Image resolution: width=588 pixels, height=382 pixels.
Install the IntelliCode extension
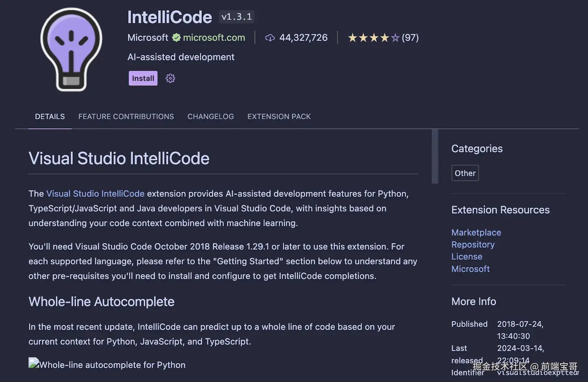143,78
